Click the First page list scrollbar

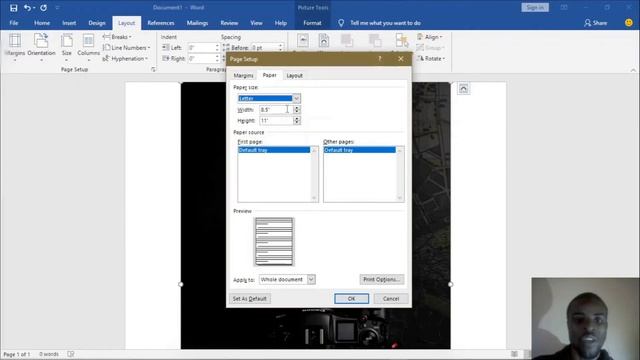coord(314,174)
